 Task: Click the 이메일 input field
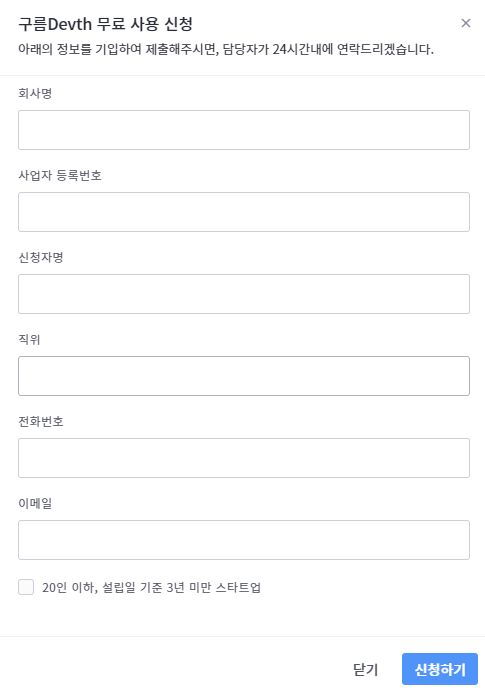tap(244, 540)
